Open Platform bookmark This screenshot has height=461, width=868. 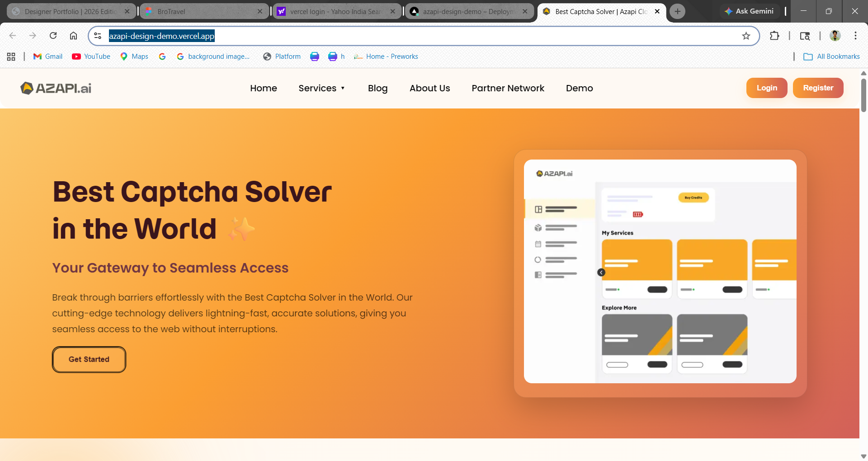pos(282,56)
